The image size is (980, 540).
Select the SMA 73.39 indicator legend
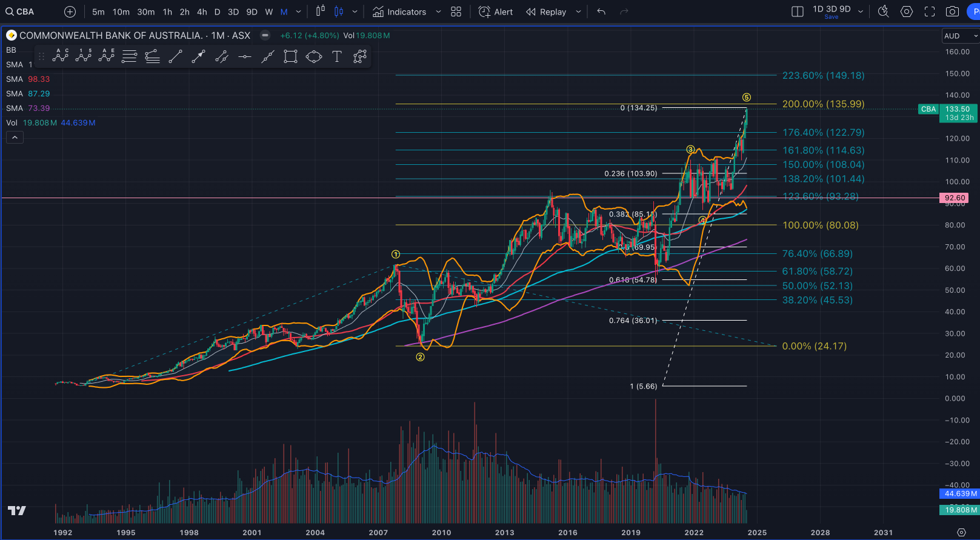pos(28,108)
